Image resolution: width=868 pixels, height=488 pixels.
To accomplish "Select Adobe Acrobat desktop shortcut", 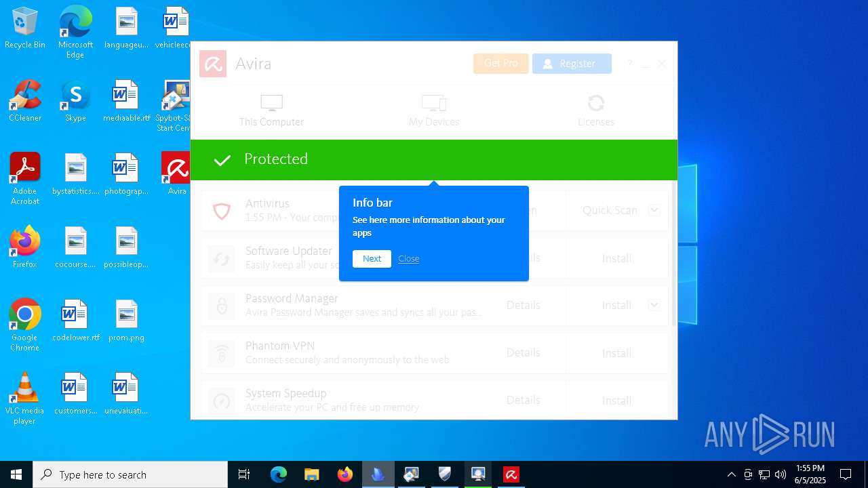I will coord(25,178).
